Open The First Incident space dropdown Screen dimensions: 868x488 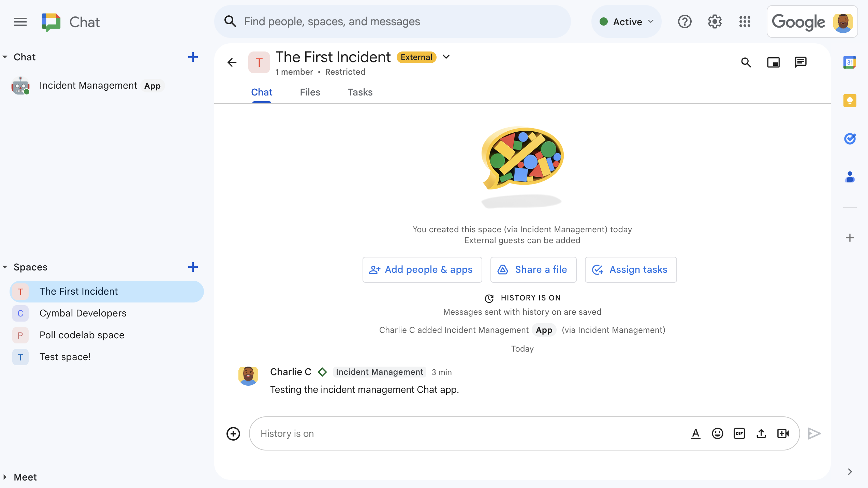coord(446,57)
